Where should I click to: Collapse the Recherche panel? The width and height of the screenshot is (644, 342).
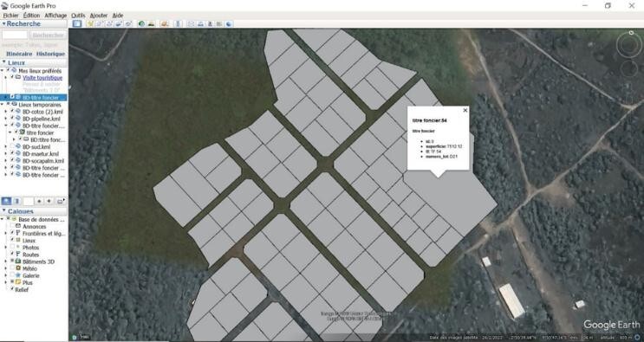(x=3, y=23)
